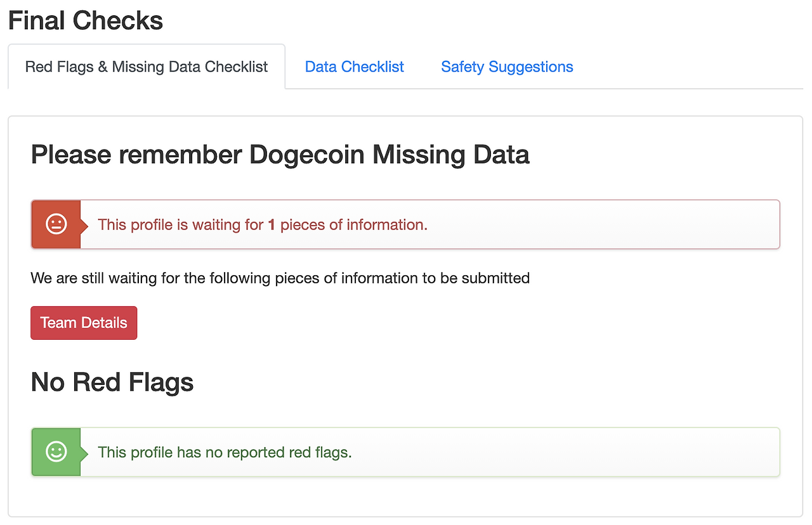Click the red neutral face icon
The image size is (812, 525).
[56, 224]
